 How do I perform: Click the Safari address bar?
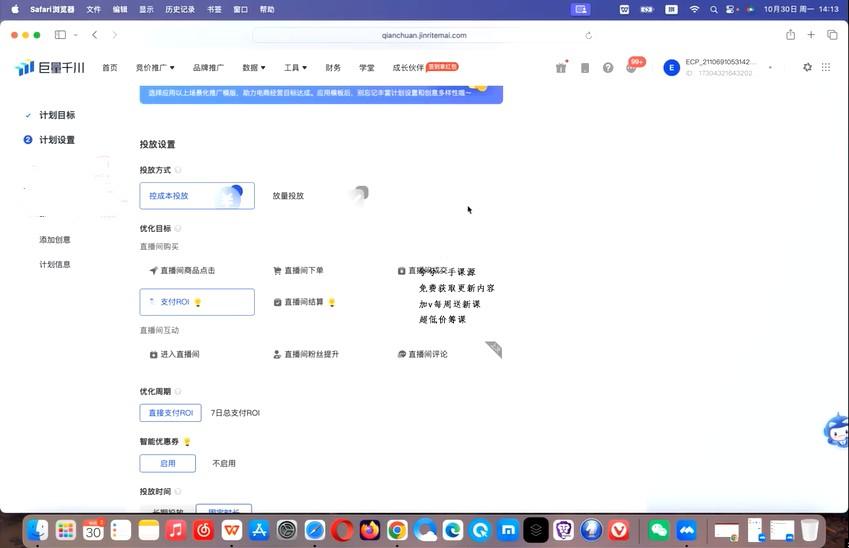click(424, 35)
